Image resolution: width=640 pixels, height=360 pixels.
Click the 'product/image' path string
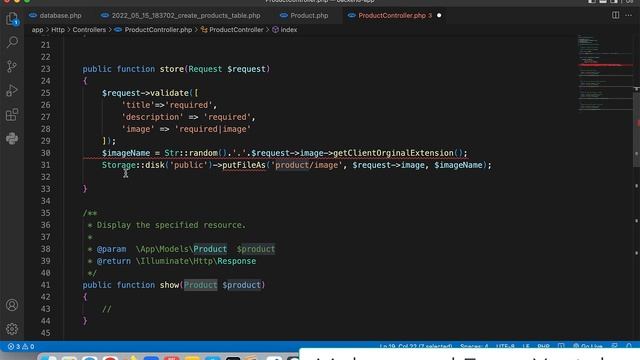coord(307,165)
